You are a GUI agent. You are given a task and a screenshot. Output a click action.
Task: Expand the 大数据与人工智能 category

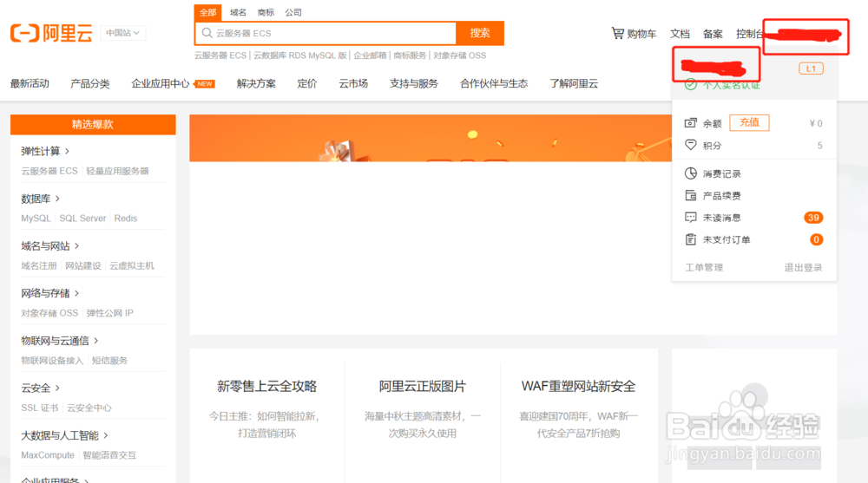coord(65,435)
